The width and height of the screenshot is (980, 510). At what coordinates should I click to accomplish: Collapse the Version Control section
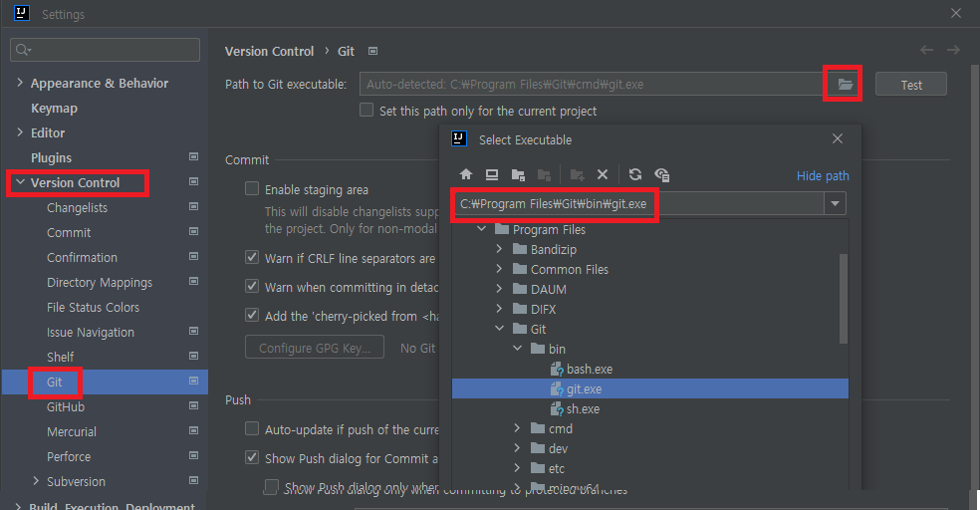tap(20, 182)
